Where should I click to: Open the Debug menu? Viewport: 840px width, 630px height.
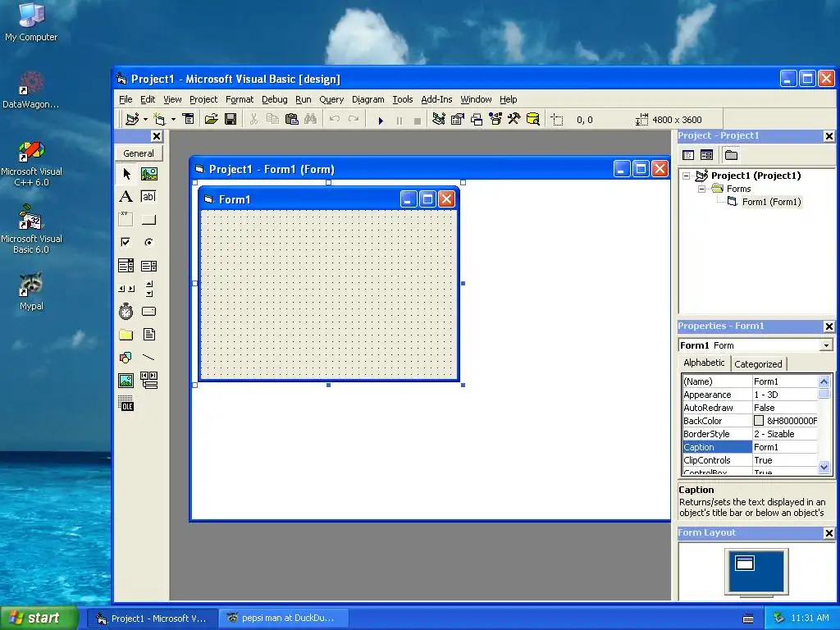point(274,99)
